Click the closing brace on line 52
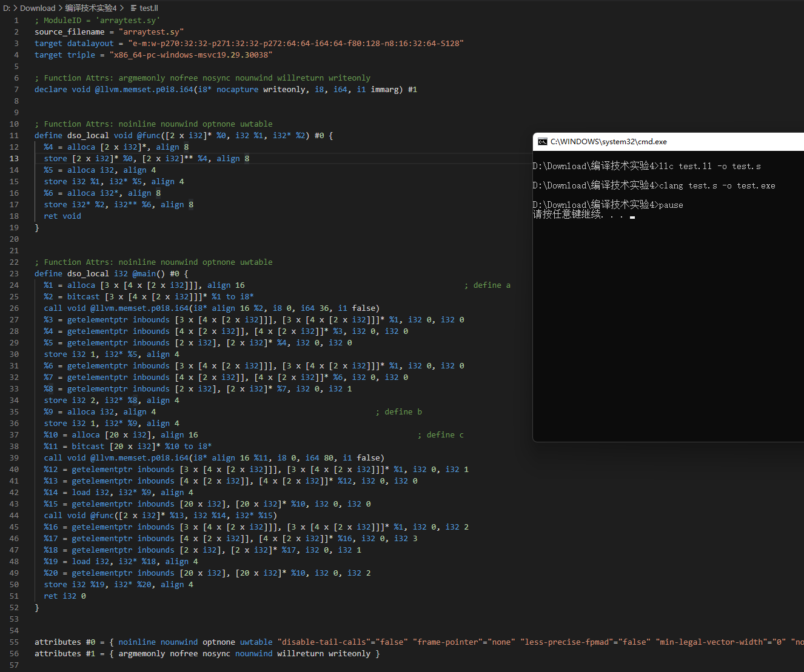The image size is (804, 672). [37, 607]
